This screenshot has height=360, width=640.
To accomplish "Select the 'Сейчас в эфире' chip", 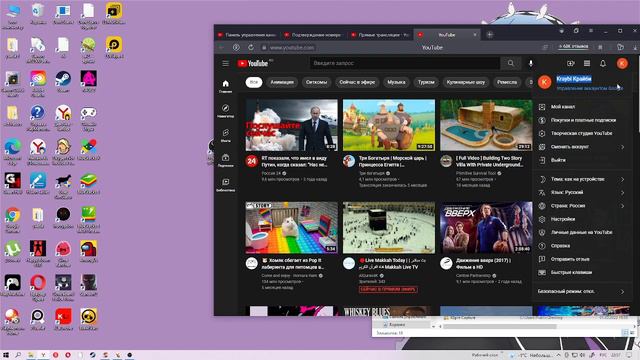I will (357, 82).
